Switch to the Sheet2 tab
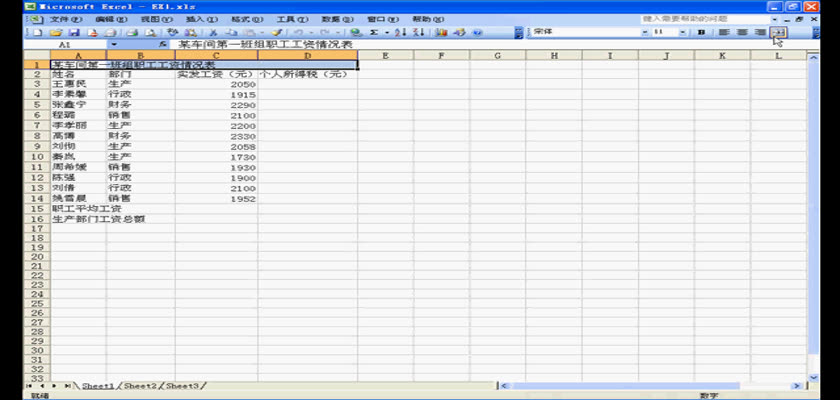 coord(140,386)
